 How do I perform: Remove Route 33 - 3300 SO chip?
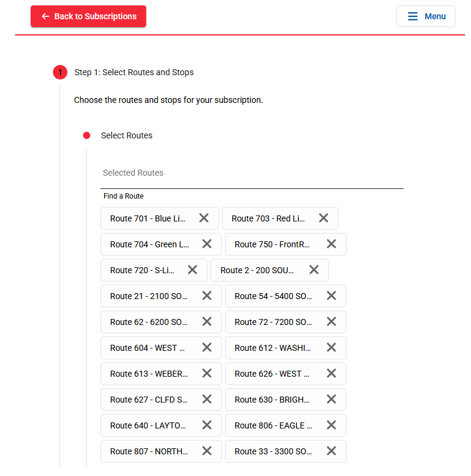click(x=331, y=451)
